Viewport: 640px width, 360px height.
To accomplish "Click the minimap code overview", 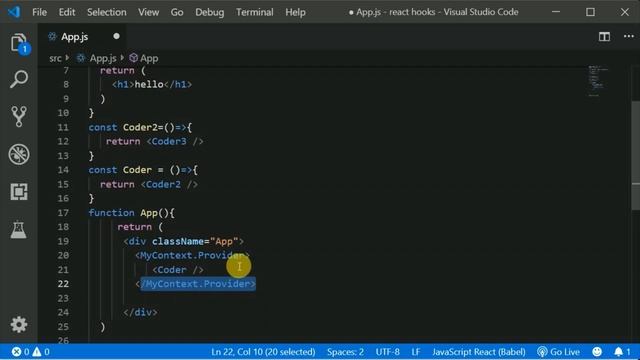I will [x=597, y=80].
